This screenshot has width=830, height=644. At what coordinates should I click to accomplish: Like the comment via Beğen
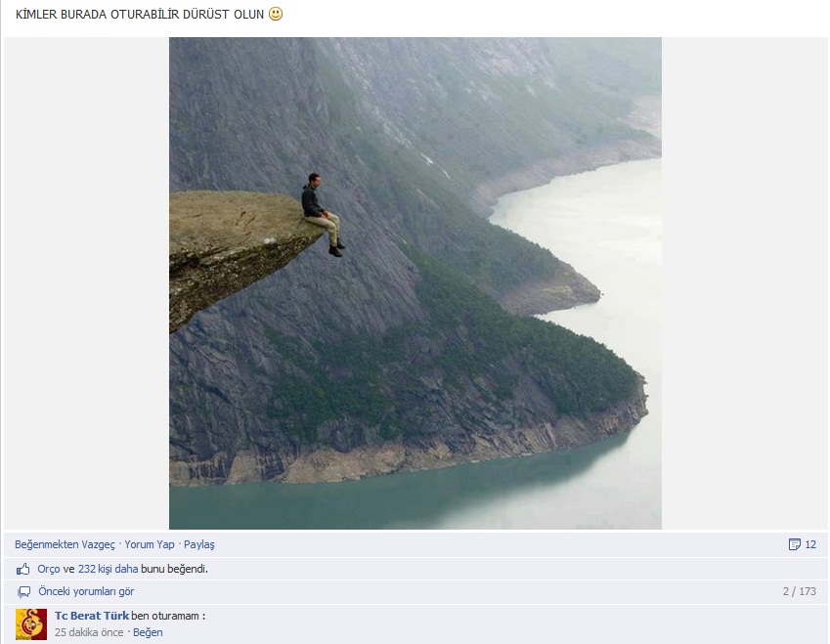click(x=148, y=632)
